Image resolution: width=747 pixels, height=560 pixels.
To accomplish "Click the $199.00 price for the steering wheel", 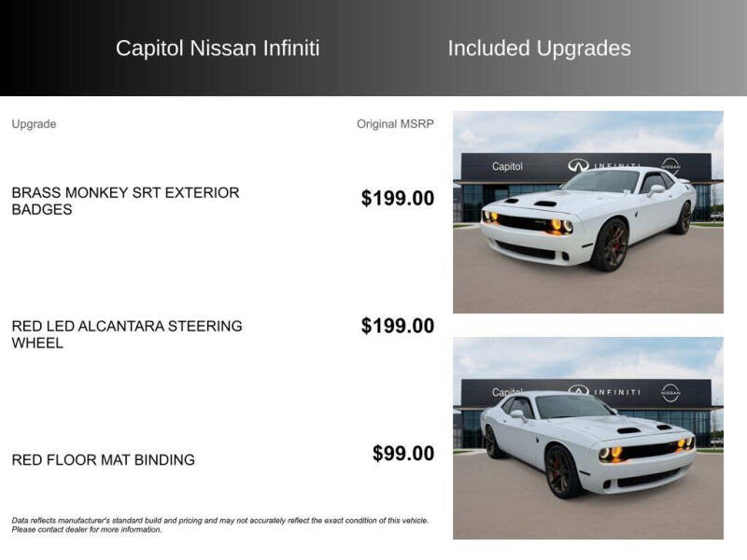I will coord(397,326).
